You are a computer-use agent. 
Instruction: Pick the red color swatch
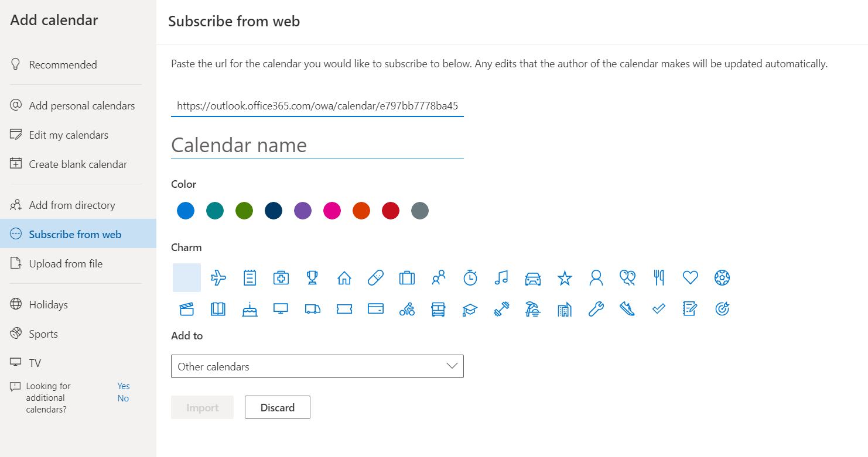391,211
